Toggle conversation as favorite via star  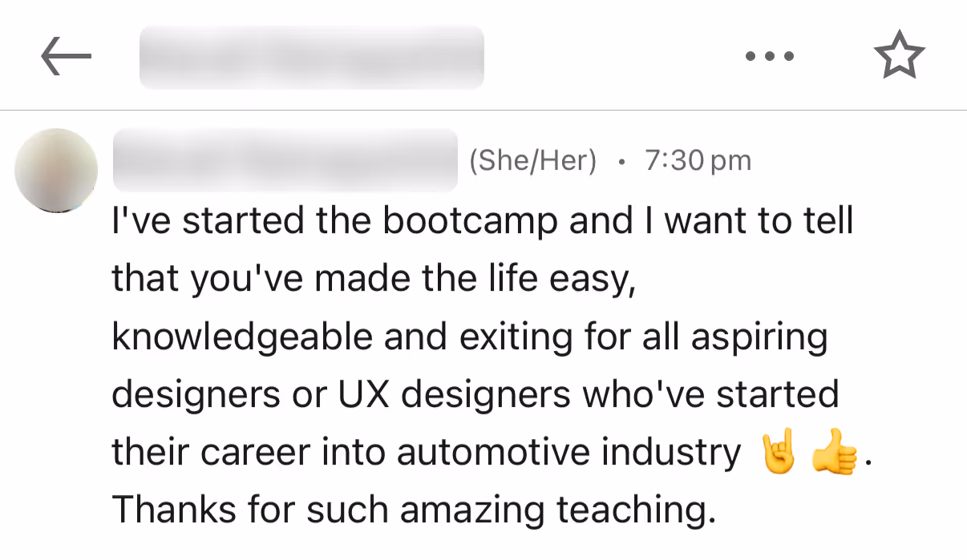pos(900,54)
